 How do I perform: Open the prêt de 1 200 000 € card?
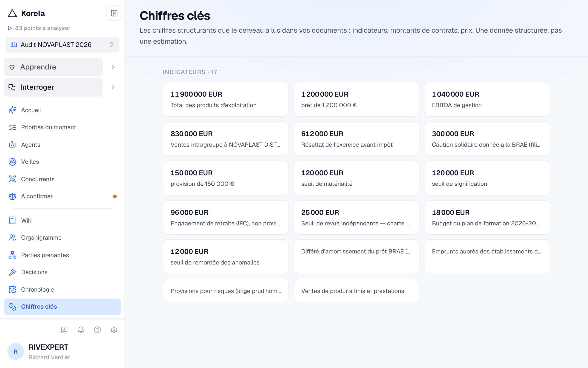point(356,99)
